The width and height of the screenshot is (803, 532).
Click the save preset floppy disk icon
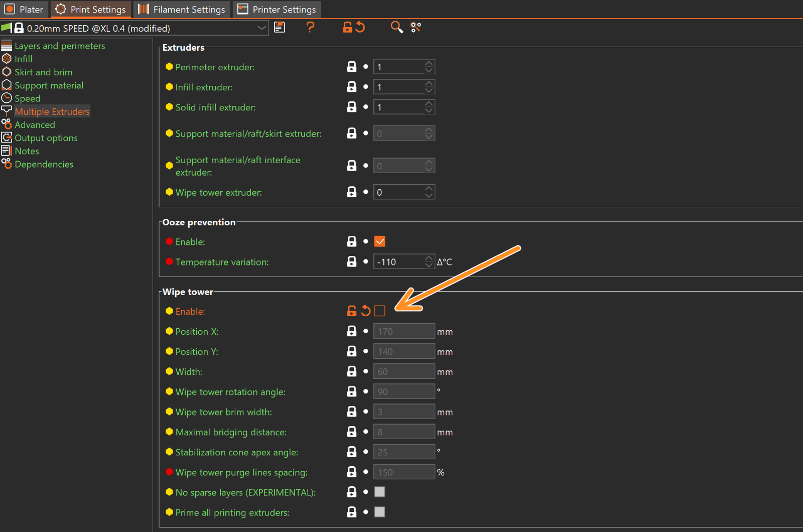click(280, 28)
